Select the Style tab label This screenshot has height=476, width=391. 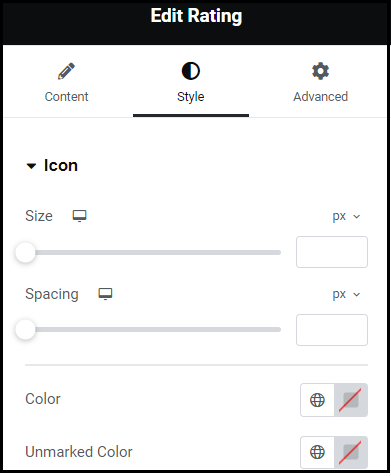tap(191, 97)
